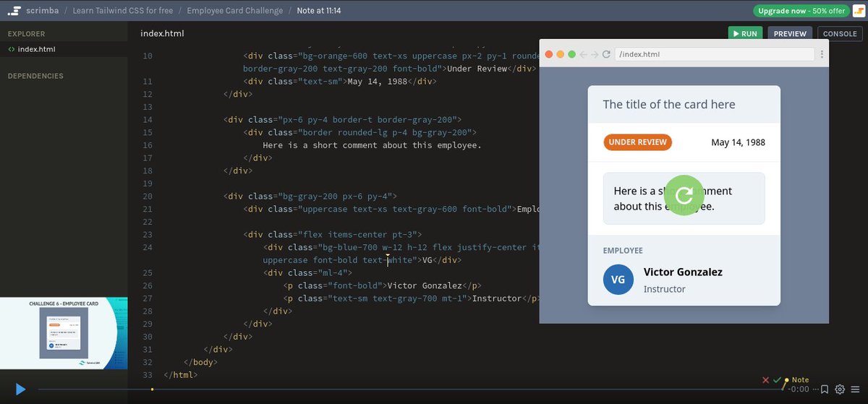Click 'May 14, 1988' in code line 11
This screenshot has width=868, height=404.
pyautogui.click(x=377, y=82)
